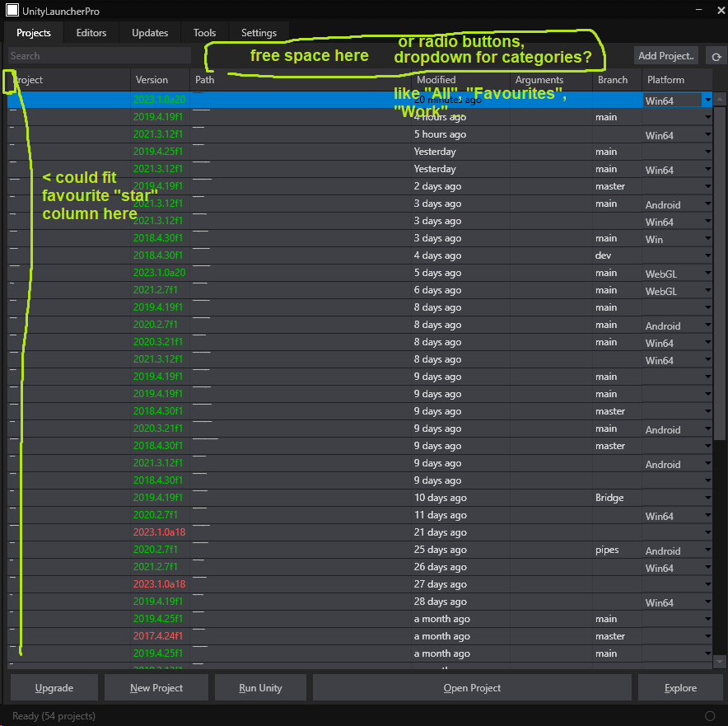The height and width of the screenshot is (726, 728).
Task: Click the circular status indicator in status bar
Action: point(710,716)
